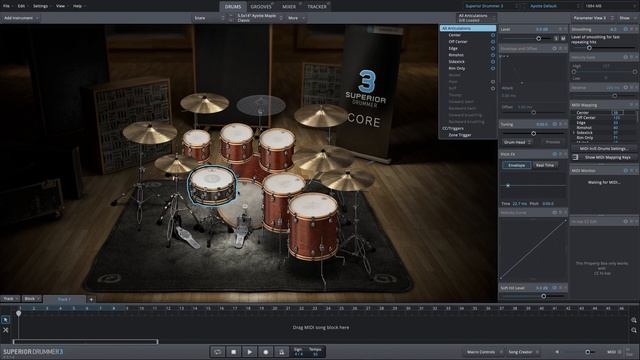The image size is (640, 360).
Task: Toggle the Tuning section power button
Action: (554, 124)
